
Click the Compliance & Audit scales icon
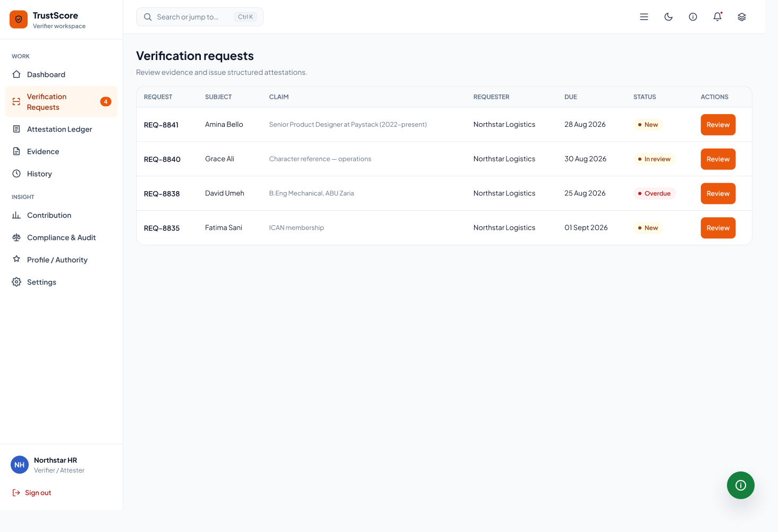(16, 237)
